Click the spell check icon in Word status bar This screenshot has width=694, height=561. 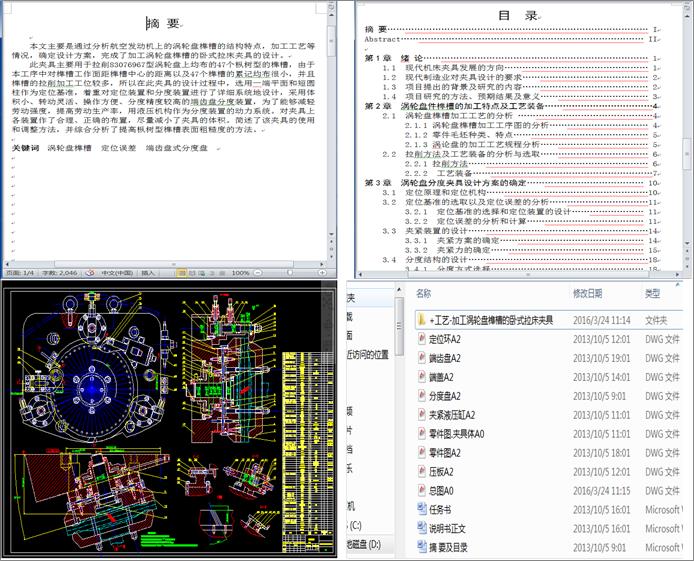90,272
